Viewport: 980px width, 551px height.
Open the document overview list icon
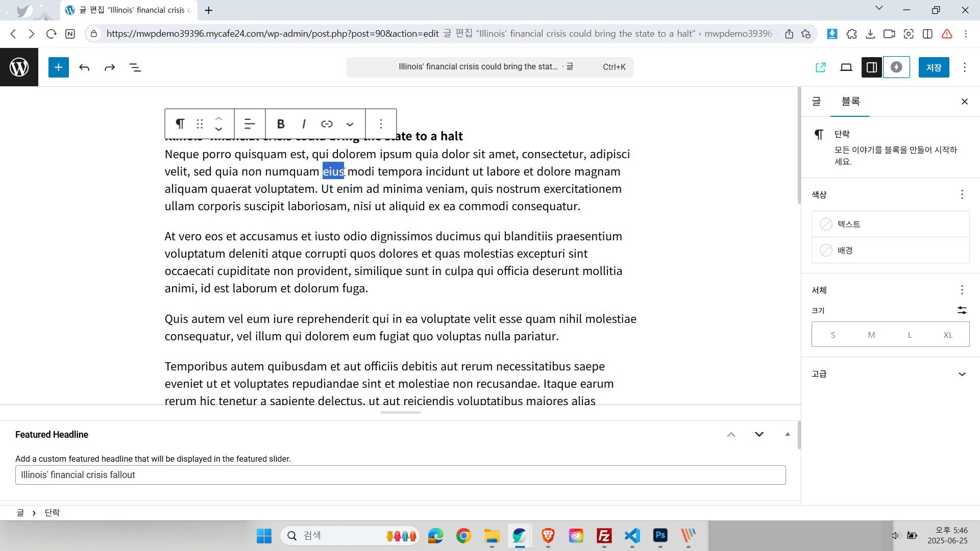click(x=135, y=67)
